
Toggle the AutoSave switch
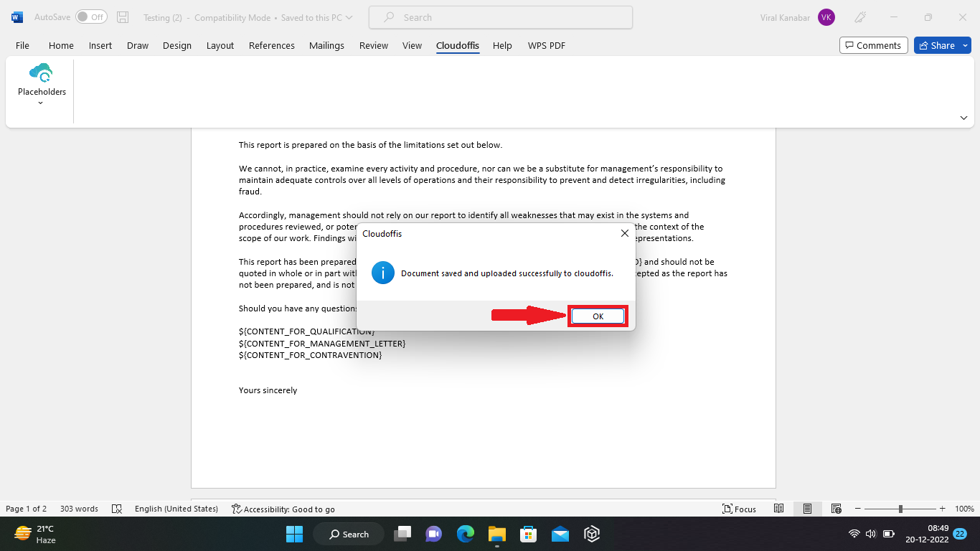coord(91,17)
